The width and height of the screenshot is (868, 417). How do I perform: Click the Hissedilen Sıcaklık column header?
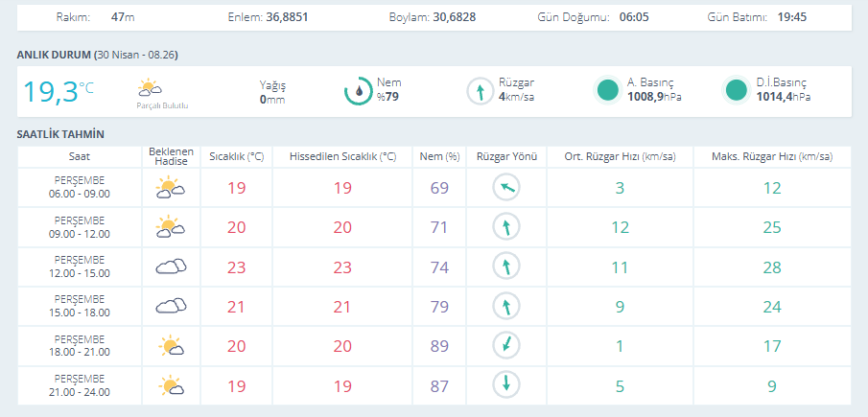click(x=341, y=156)
